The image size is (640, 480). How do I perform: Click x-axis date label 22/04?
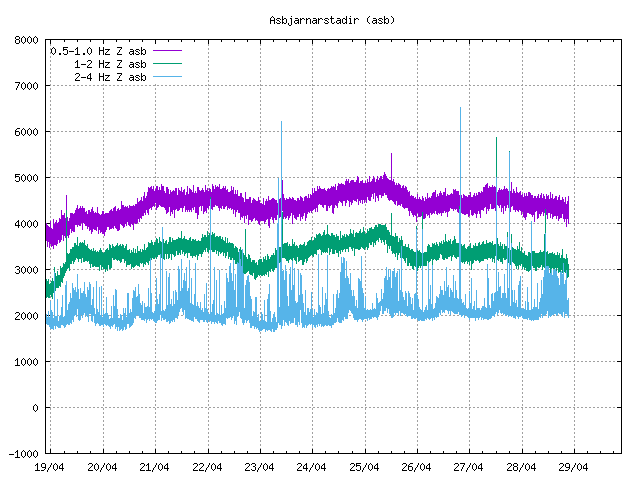point(207,467)
